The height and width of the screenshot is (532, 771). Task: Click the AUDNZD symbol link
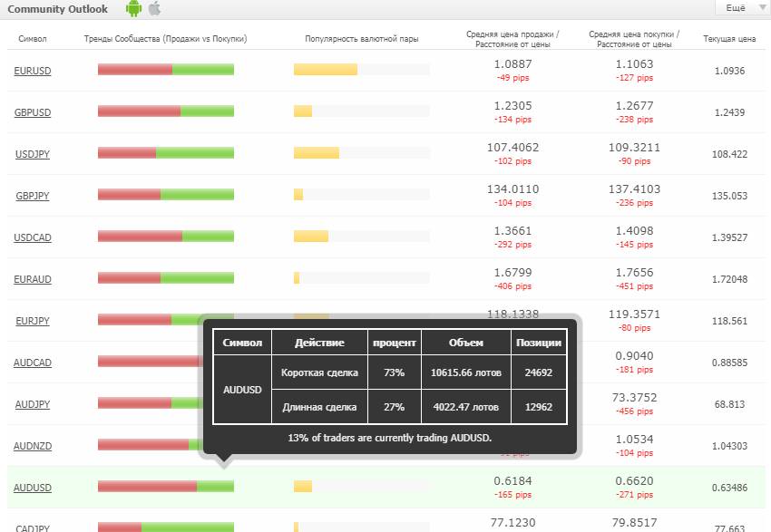33,446
